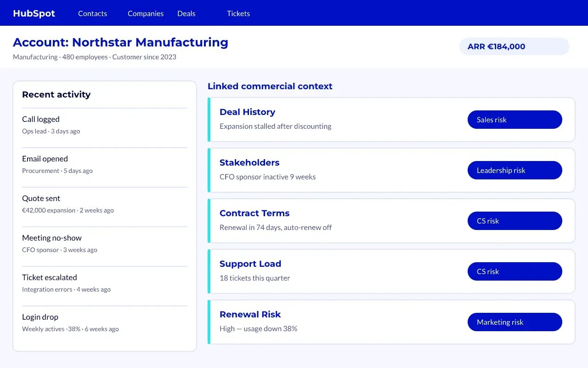Screen dimensions: 588x368
Task: Click the HubSpot logo in the header
Action: (x=34, y=13)
